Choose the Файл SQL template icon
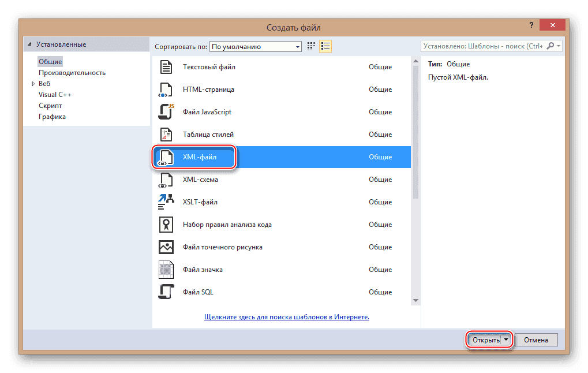The width and height of the screenshot is (588, 373). (166, 292)
